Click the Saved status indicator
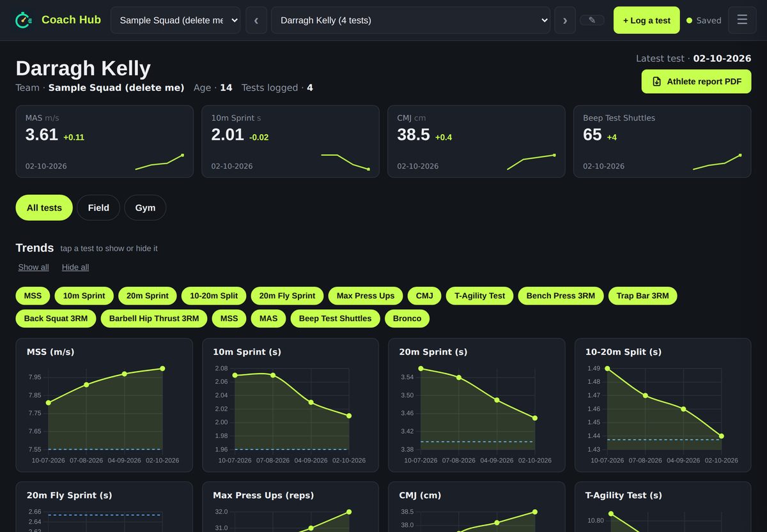767x532 pixels. point(704,20)
